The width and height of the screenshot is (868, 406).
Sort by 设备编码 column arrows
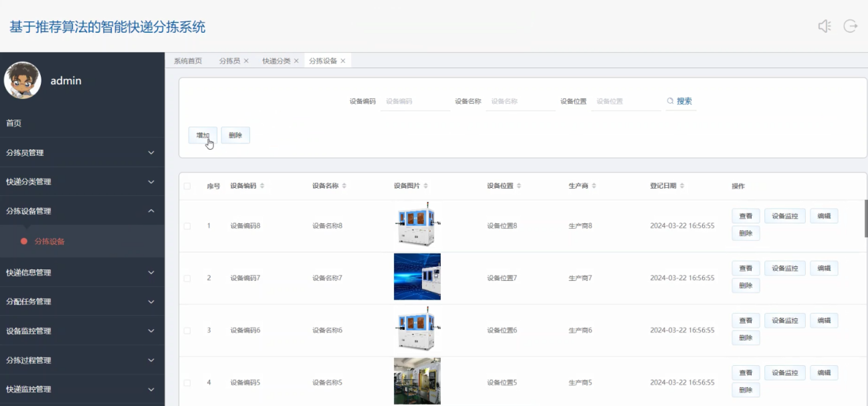(x=262, y=186)
